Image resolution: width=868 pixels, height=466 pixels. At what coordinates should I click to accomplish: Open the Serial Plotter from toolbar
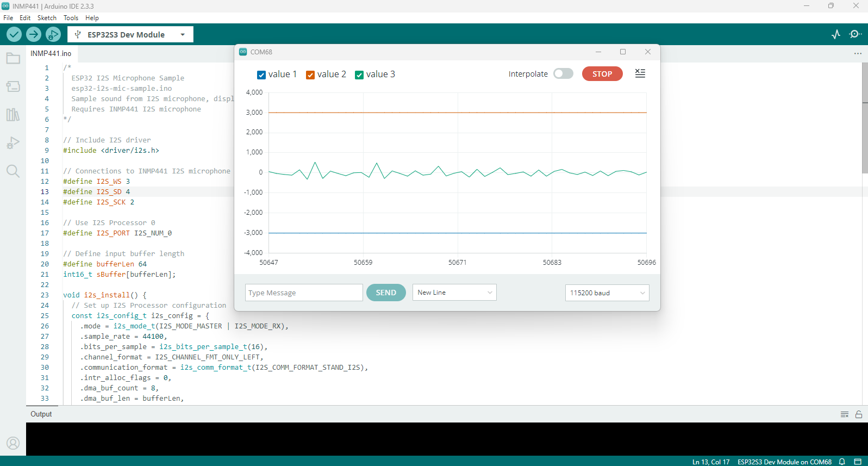836,34
